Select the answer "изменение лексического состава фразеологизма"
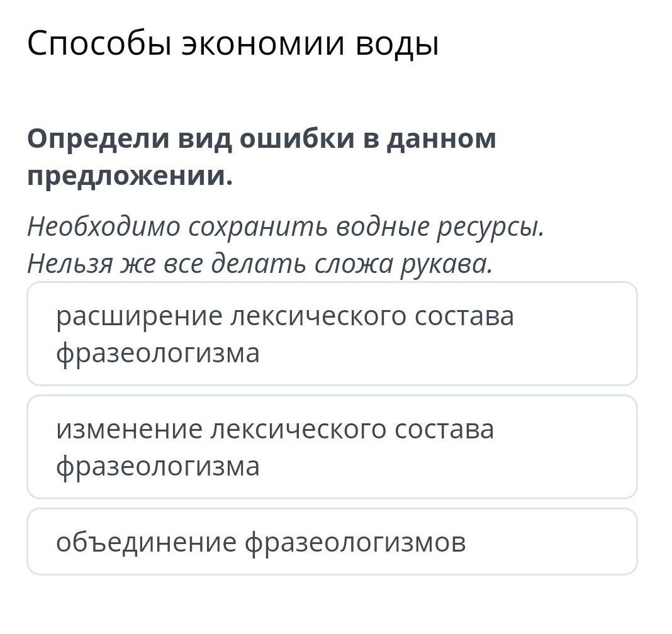Viewport: 672px width, 634px height. pos(332,447)
